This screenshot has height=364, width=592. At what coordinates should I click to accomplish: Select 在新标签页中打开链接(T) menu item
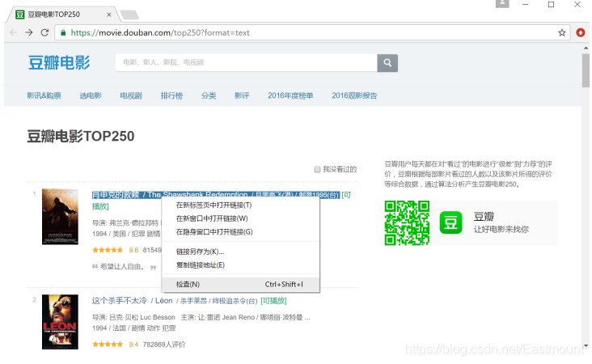coord(240,205)
